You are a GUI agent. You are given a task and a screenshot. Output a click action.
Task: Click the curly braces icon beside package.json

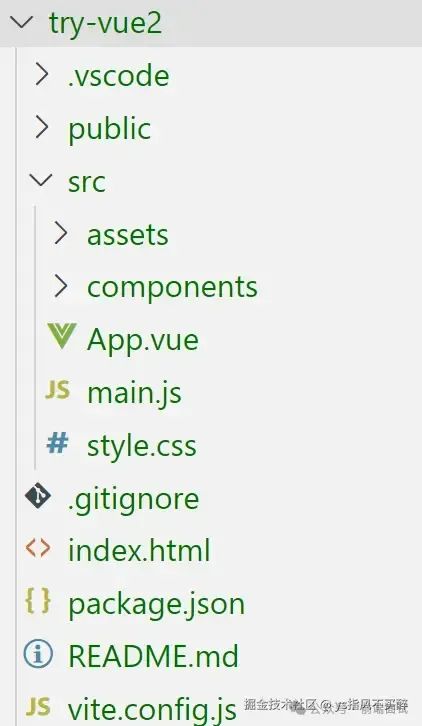[38, 601]
